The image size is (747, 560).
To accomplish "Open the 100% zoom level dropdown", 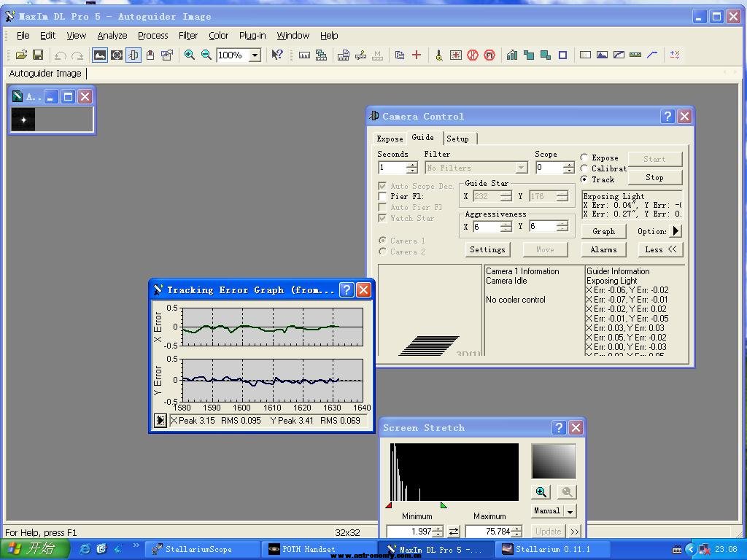I will [255, 55].
